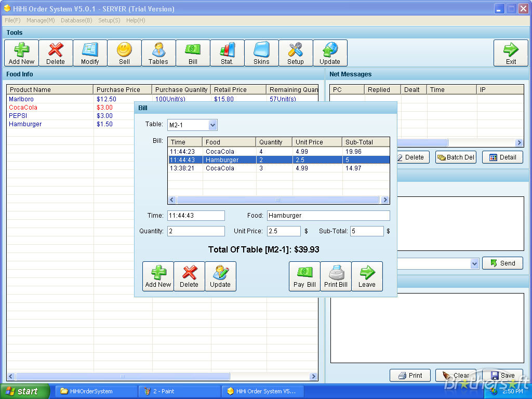Select the 13:38:21 CocaCola bill row
This screenshot has height=399, width=532.
279,168
